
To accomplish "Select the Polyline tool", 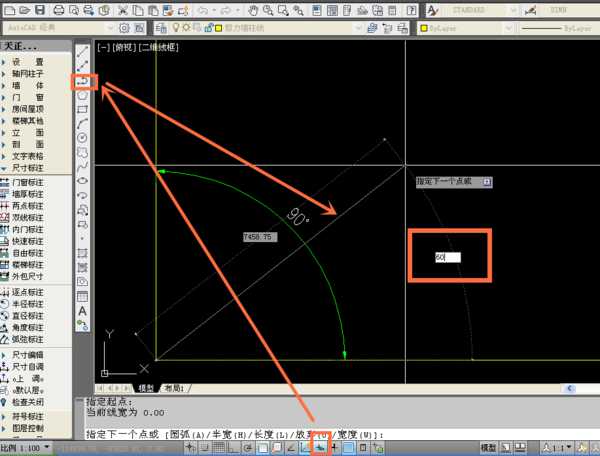I will coord(83,81).
